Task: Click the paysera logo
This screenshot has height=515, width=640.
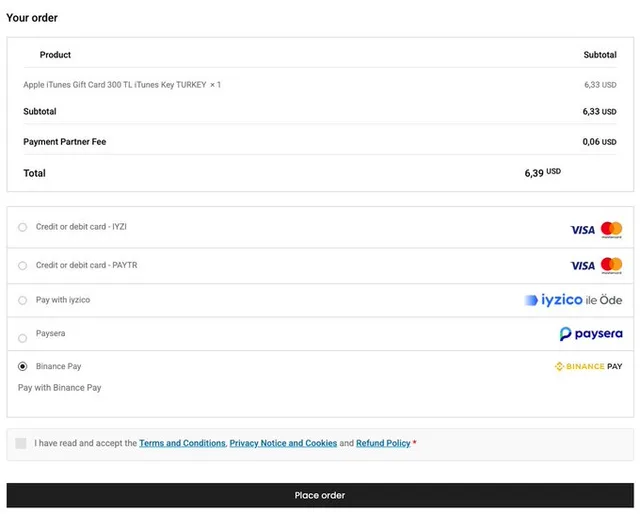Action: (x=591, y=334)
